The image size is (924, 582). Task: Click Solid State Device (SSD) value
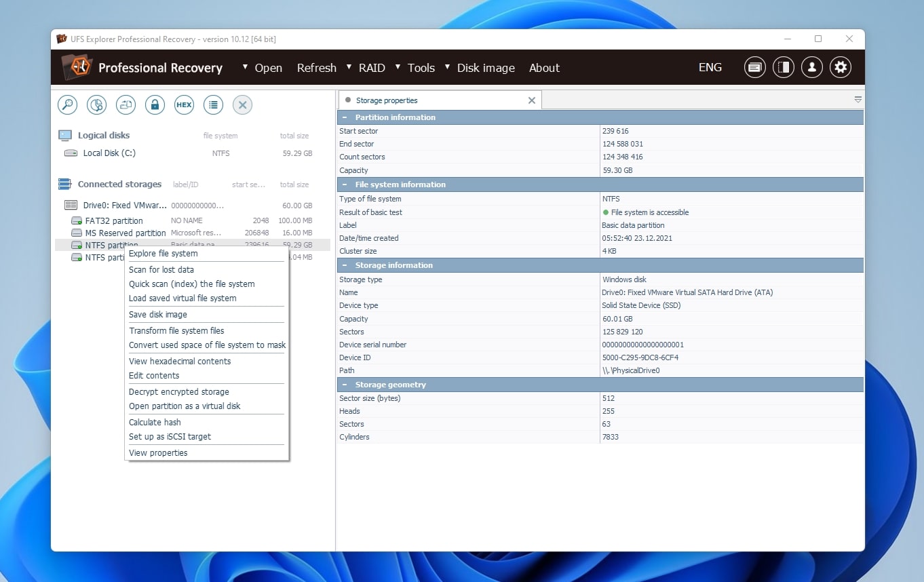point(641,305)
